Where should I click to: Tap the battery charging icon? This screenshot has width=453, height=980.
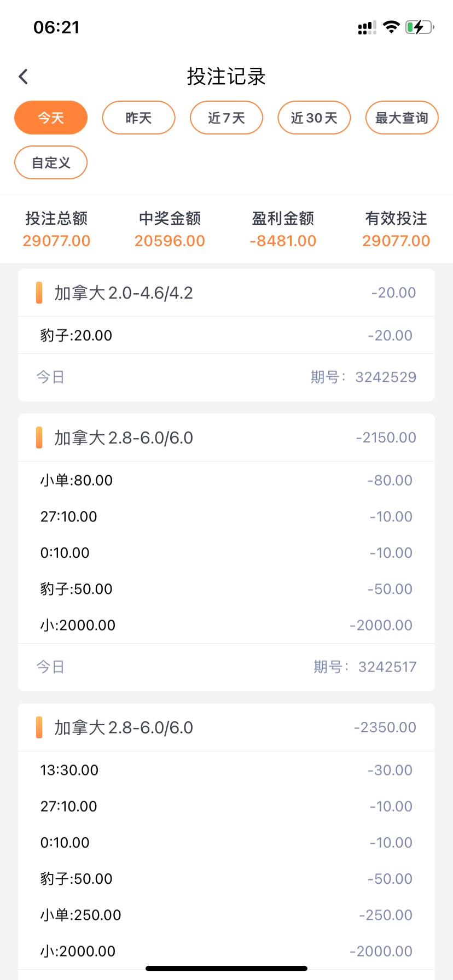click(x=419, y=27)
